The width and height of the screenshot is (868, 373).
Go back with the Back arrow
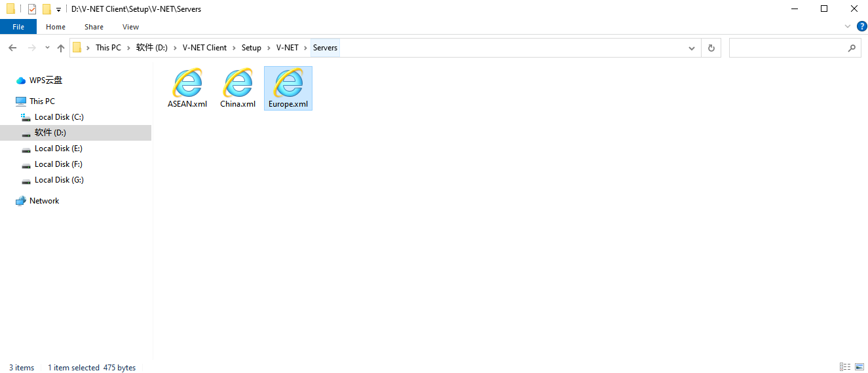[12, 48]
